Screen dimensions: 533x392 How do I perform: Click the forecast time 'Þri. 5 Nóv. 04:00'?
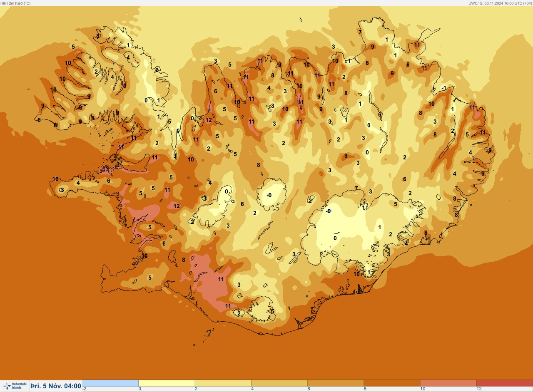56,386
